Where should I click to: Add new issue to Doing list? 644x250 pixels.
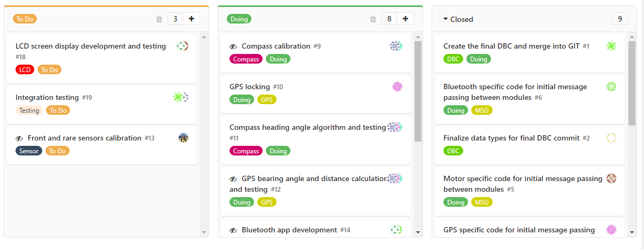tap(405, 19)
